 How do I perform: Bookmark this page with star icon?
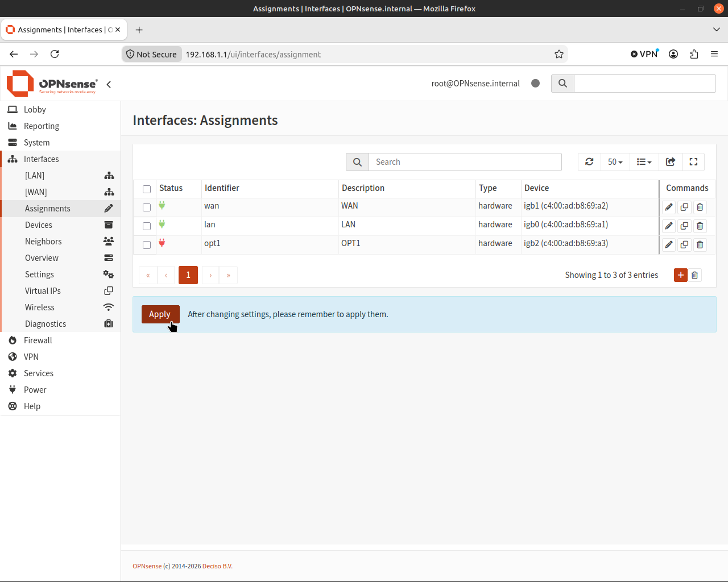(x=559, y=54)
